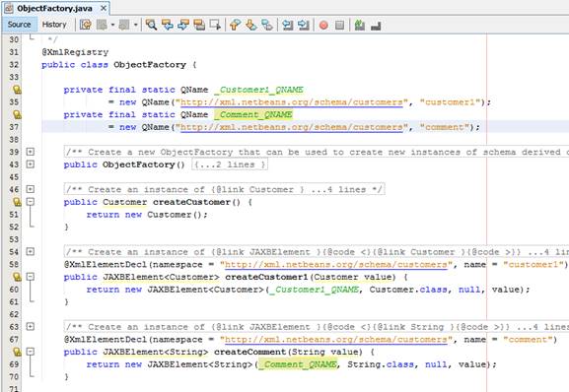Viewport: 569px width, 392px height.
Task: Click schema URL string on line 37
Action: (x=292, y=127)
